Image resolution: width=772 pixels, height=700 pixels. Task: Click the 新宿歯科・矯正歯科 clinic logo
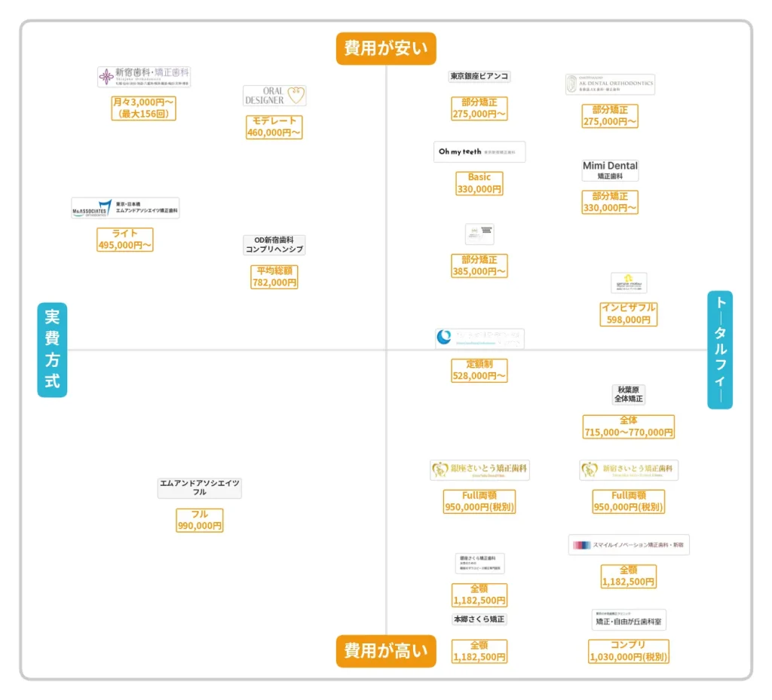[143, 77]
